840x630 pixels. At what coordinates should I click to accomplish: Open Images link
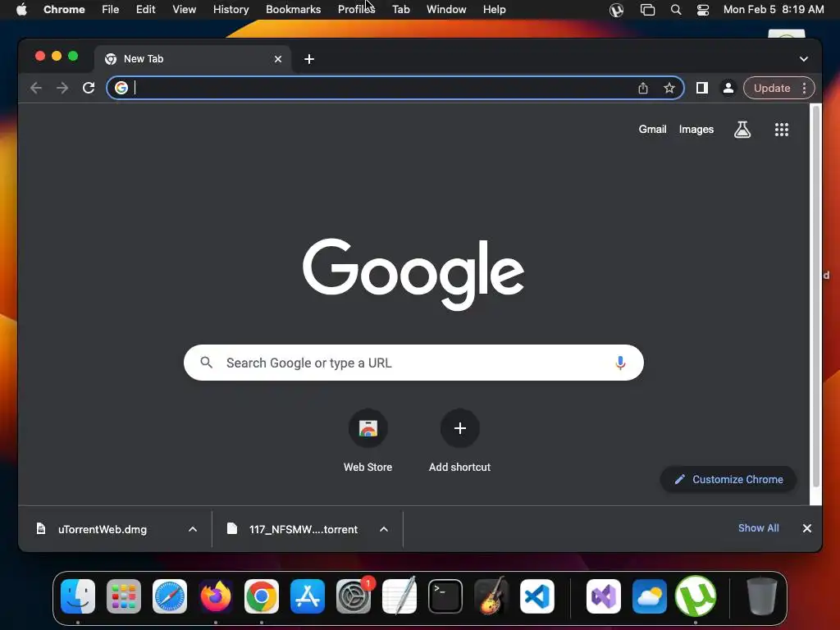696,129
